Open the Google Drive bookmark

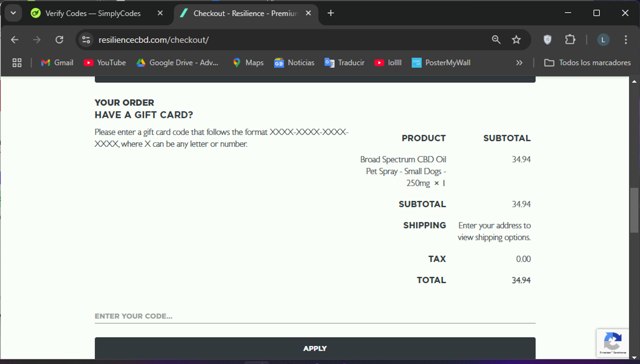click(178, 62)
